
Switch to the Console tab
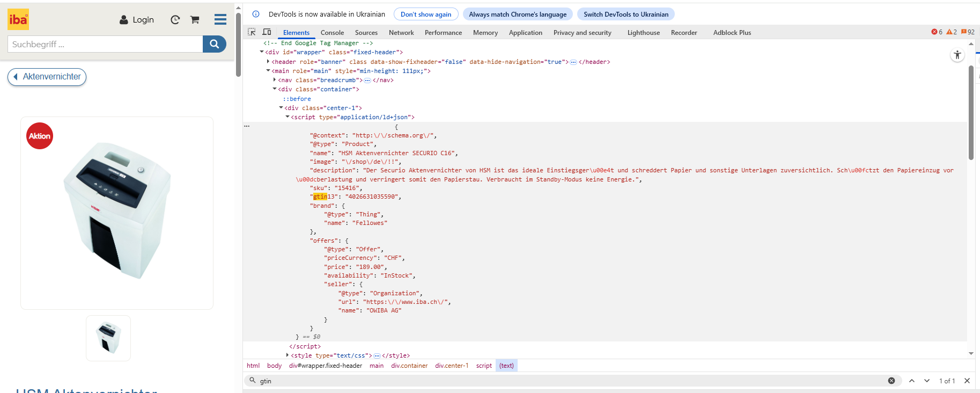[x=332, y=33]
